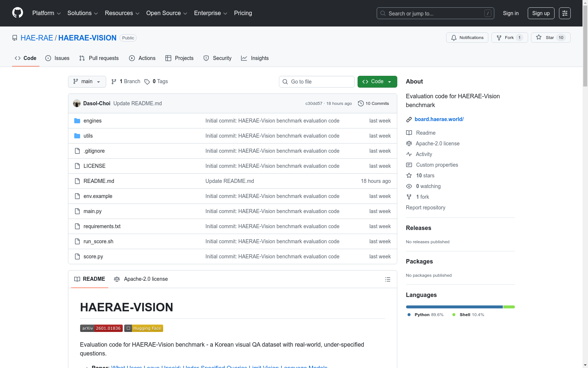Click the scales icon next to Apache-2.0 license in About
Screen dimensions: 588x368
[409, 144]
